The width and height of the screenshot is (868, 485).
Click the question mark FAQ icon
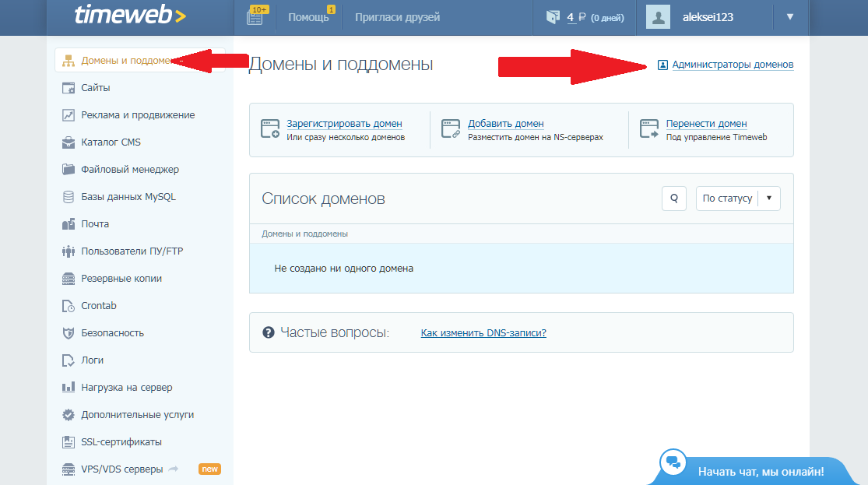(269, 332)
